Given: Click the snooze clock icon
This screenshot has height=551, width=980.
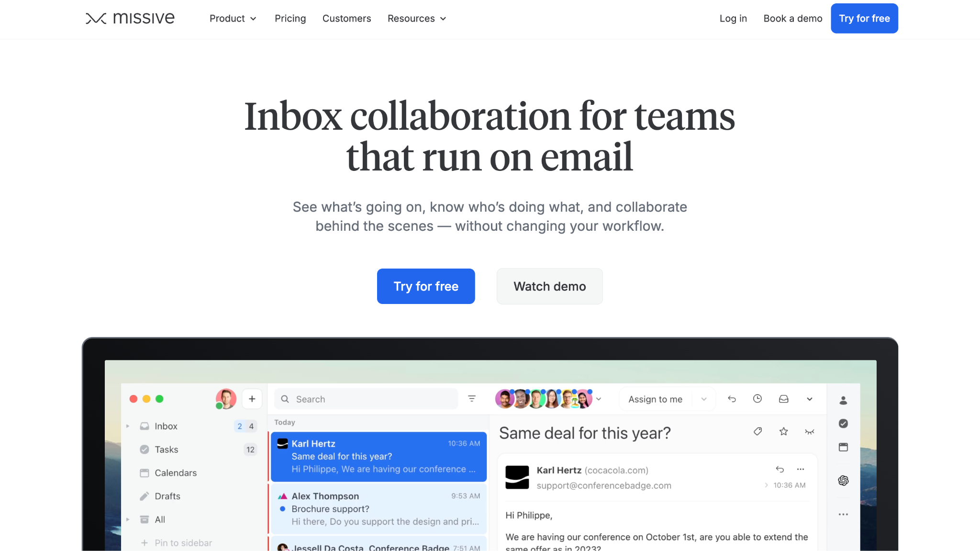Looking at the screenshot, I should [757, 398].
